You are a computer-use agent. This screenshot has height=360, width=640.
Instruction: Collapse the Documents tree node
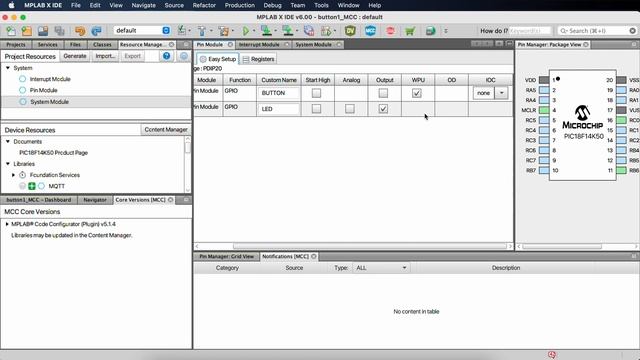pos(8,141)
